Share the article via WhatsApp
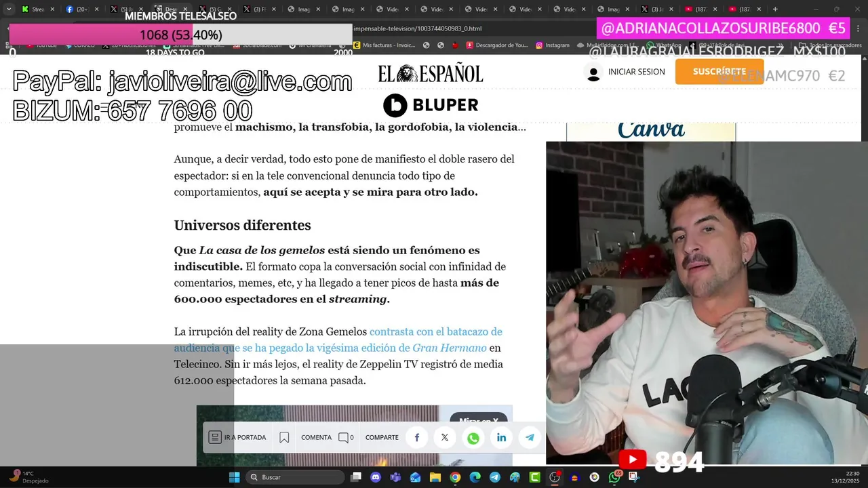The height and width of the screenshot is (488, 868). pyautogui.click(x=473, y=438)
